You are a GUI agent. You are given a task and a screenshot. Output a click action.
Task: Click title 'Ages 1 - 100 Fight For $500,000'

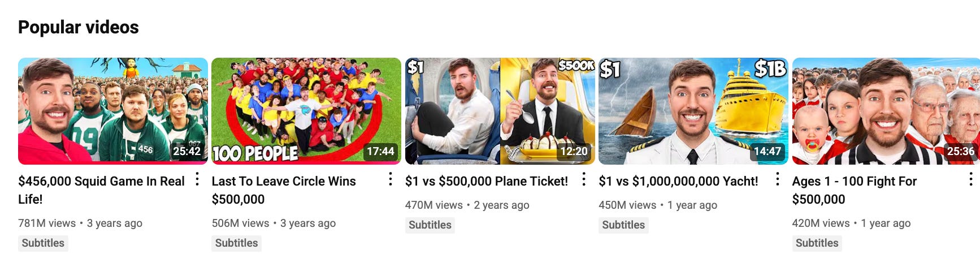click(855, 190)
